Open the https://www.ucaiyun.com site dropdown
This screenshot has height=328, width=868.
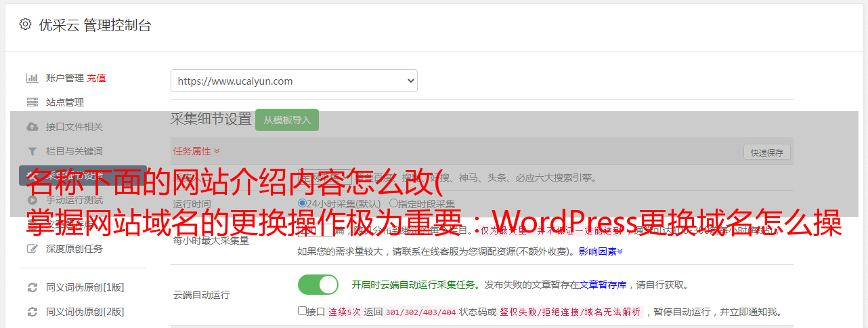(294, 81)
